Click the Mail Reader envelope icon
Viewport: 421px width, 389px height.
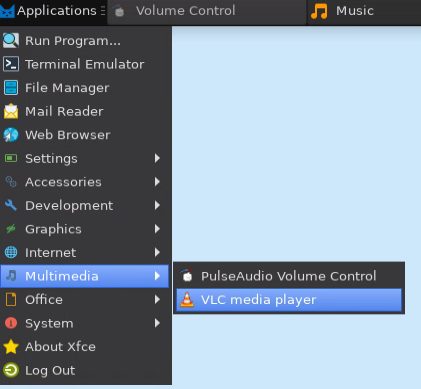[x=11, y=111]
